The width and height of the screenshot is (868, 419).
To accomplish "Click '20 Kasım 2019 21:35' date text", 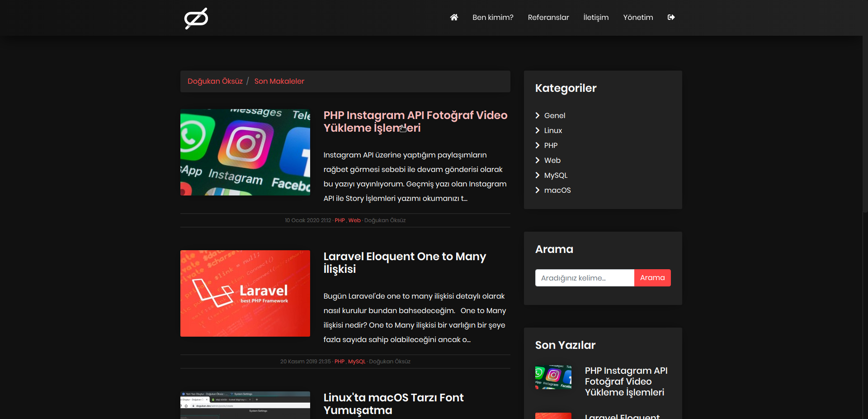I will point(305,362).
